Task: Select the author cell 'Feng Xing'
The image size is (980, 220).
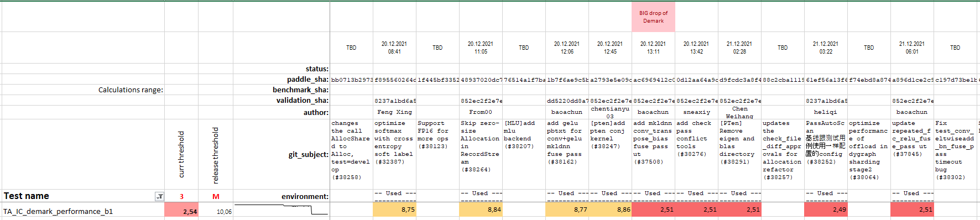Action: (x=394, y=112)
